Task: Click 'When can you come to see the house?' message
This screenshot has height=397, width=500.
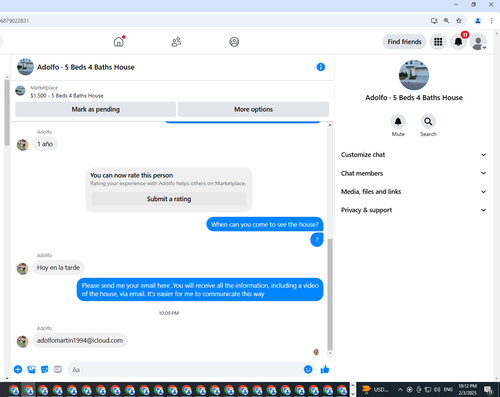Action: (x=265, y=224)
